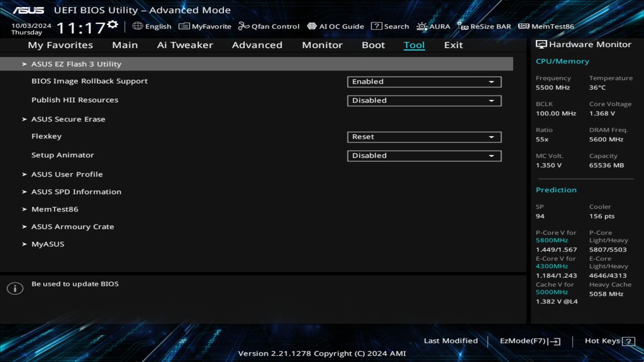Open ASUS SPD Information

point(76,192)
